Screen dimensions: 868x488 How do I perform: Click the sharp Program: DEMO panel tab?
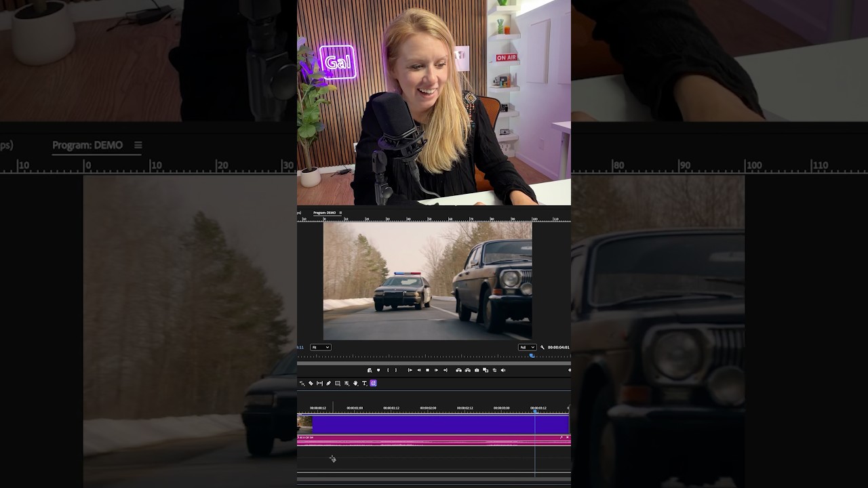(324, 213)
